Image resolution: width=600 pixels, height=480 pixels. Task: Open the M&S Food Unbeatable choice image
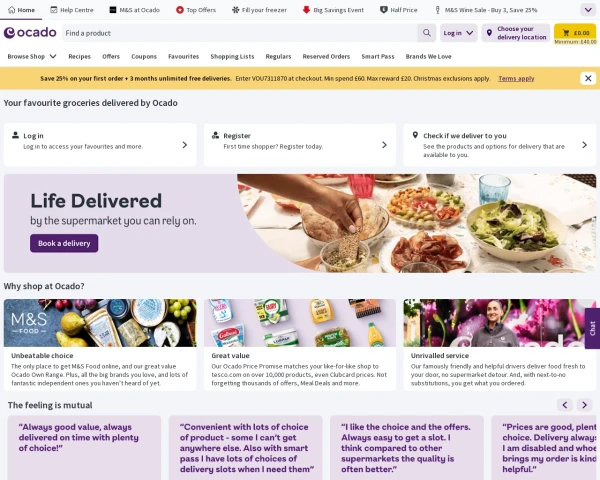100,323
